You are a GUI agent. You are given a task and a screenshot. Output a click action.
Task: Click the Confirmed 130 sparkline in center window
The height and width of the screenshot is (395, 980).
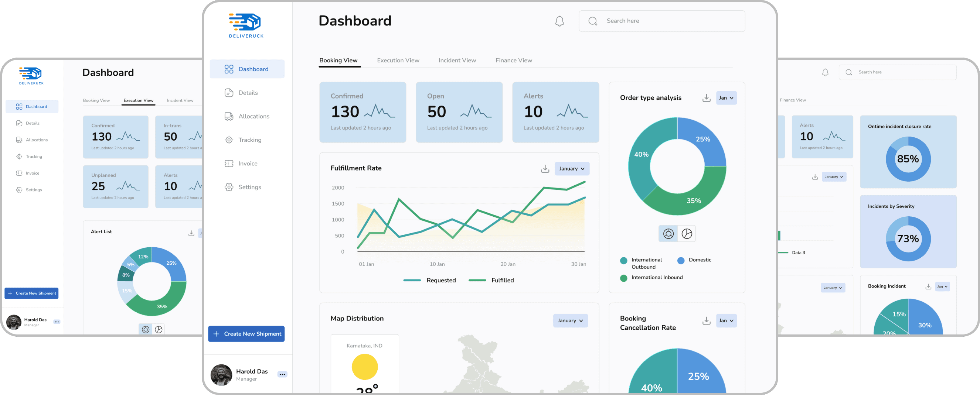[379, 111]
